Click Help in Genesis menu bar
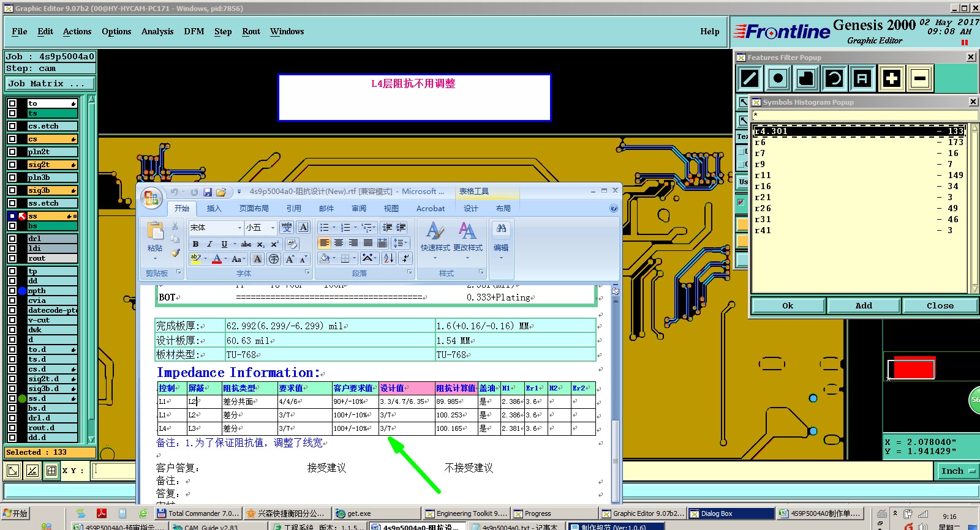This screenshot has width=980, height=530. coord(710,32)
